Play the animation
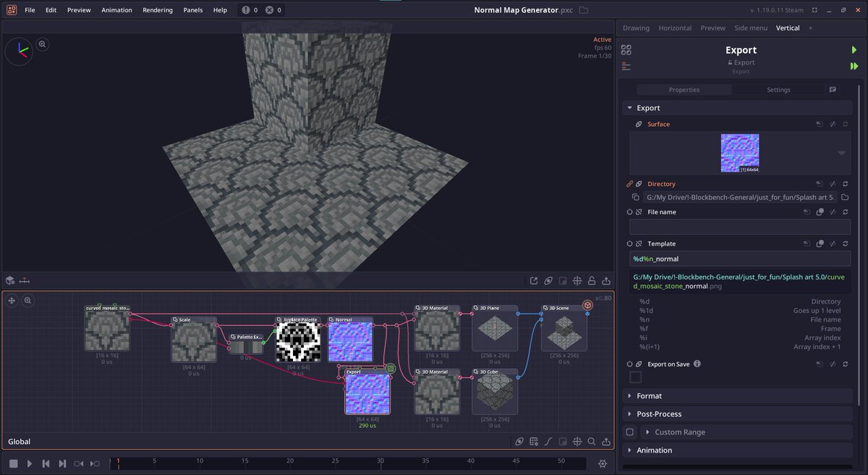 (30, 463)
